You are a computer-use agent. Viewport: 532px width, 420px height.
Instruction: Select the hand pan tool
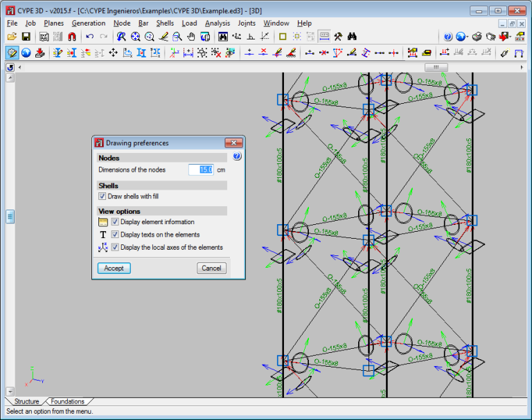tap(191, 37)
